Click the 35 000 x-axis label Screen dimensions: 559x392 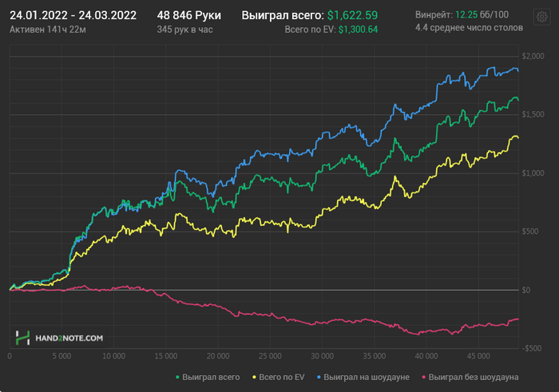(x=375, y=356)
